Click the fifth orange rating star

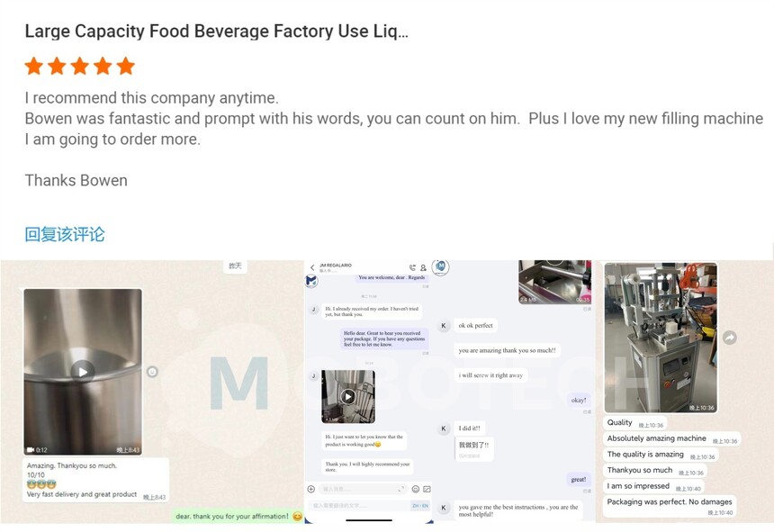[126, 66]
